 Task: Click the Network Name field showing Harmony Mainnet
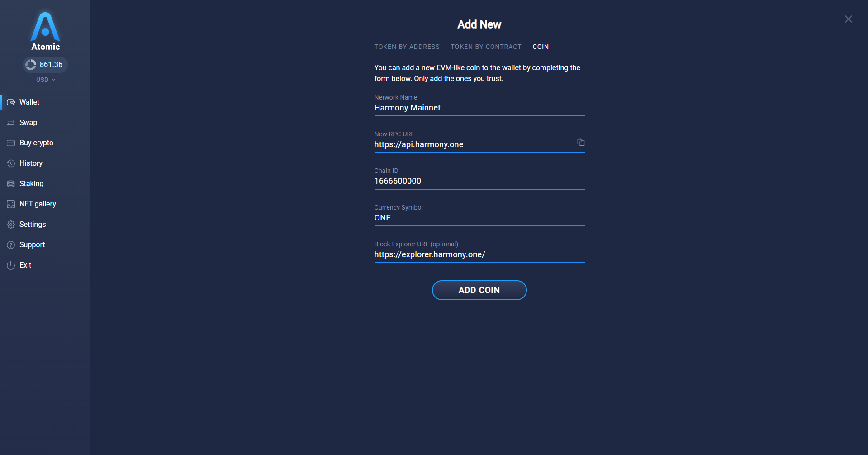(479, 108)
